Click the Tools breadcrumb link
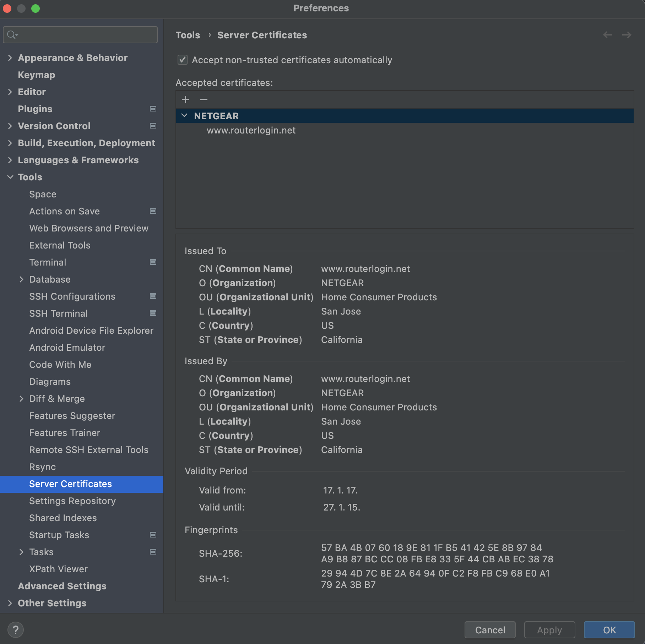Viewport: 645px width, 644px height. click(x=188, y=35)
